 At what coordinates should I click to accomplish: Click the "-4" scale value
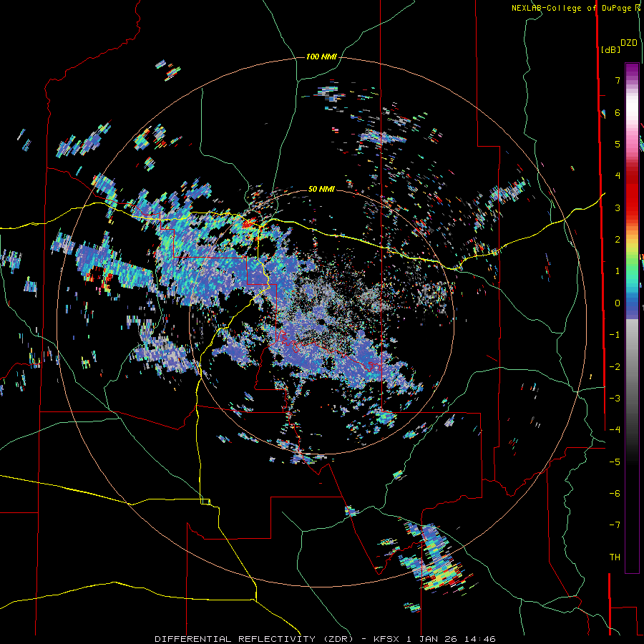tap(615, 429)
